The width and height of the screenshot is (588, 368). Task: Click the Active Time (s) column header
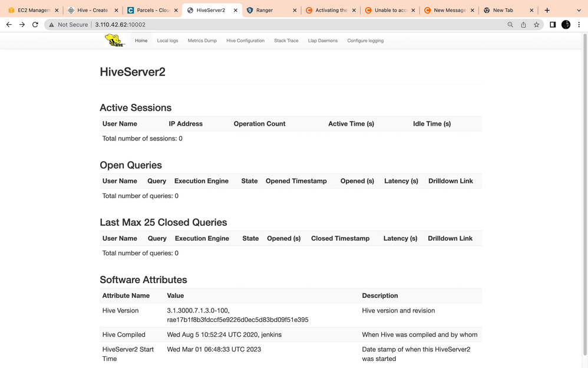pyautogui.click(x=351, y=123)
